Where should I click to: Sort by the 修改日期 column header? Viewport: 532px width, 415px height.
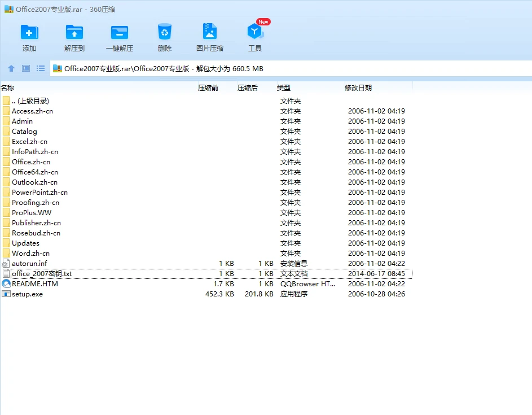[x=358, y=88]
